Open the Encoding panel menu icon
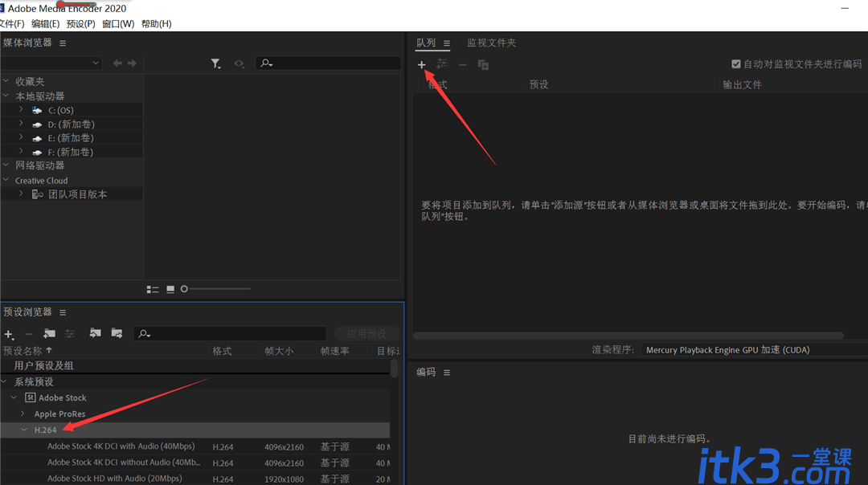868x485 pixels. [x=447, y=373]
